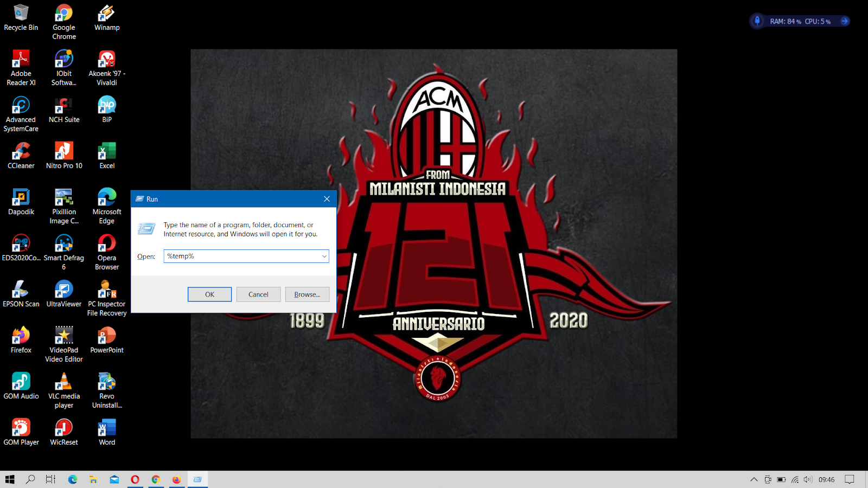The width and height of the screenshot is (868, 488).
Task: Select the VLC media player shortcut
Action: pyautogui.click(x=64, y=390)
